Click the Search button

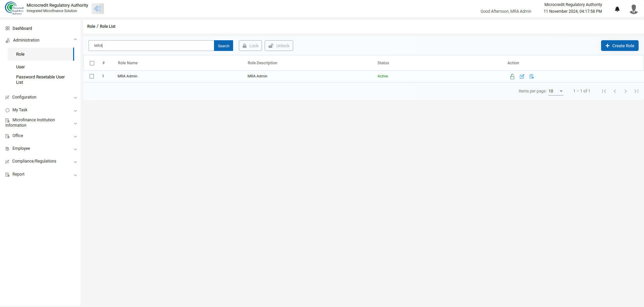pyautogui.click(x=223, y=46)
